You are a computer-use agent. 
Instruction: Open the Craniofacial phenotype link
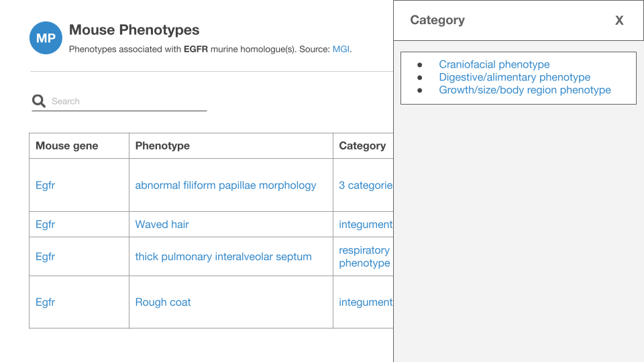tap(494, 64)
